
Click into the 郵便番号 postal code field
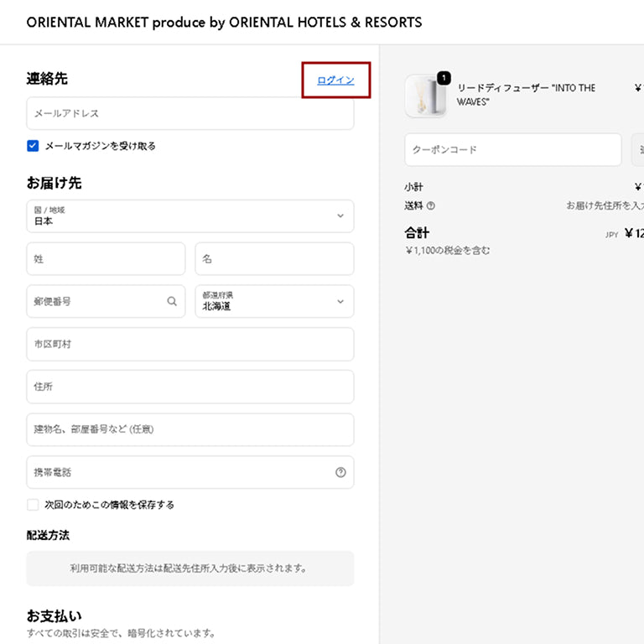click(96, 302)
